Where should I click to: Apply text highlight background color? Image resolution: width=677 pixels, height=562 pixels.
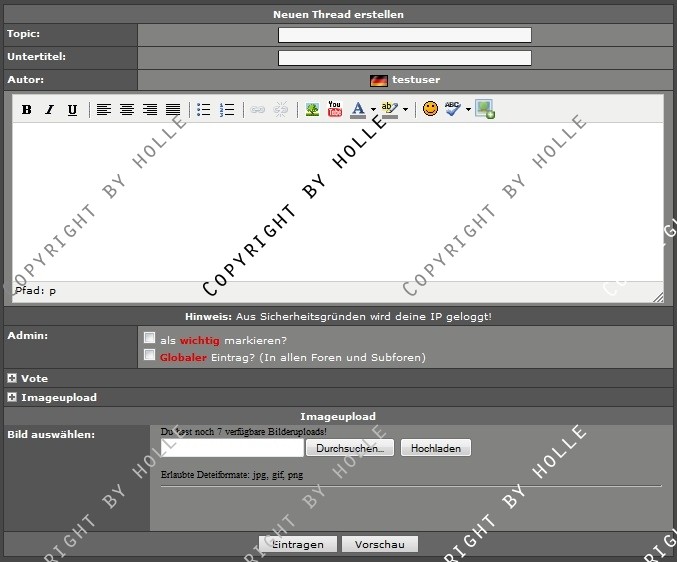coord(389,110)
